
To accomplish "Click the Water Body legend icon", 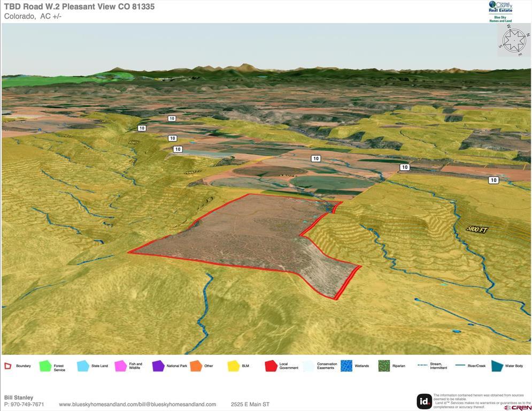I will [x=497, y=366].
